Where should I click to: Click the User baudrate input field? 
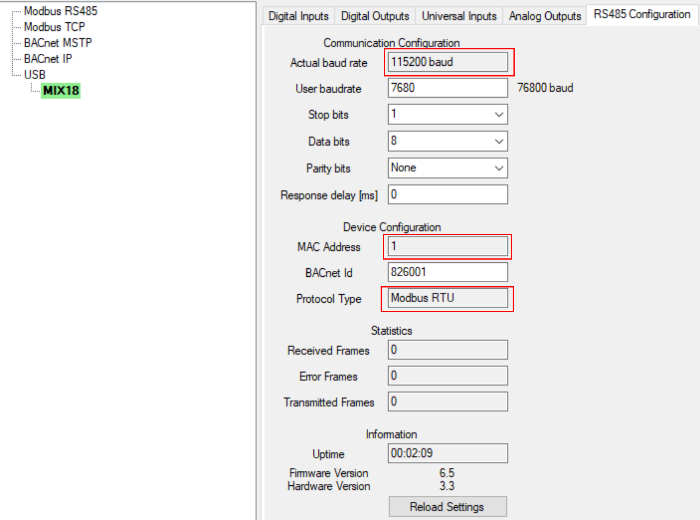[x=447, y=89]
